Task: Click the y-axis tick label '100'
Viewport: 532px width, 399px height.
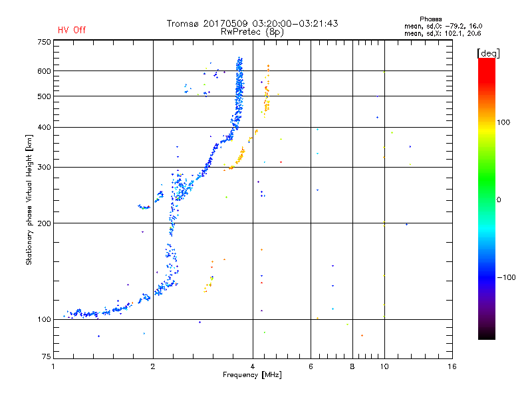Action: pos(44,319)
